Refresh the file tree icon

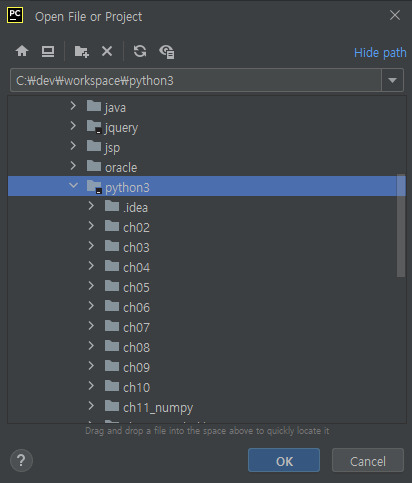pos(140,51)
